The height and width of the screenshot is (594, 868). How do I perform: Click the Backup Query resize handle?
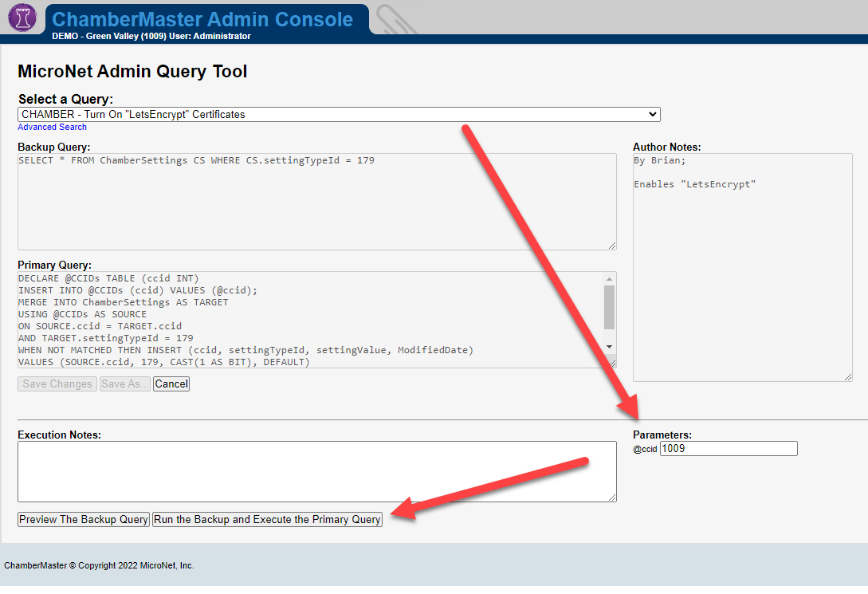tap(611, 245)
